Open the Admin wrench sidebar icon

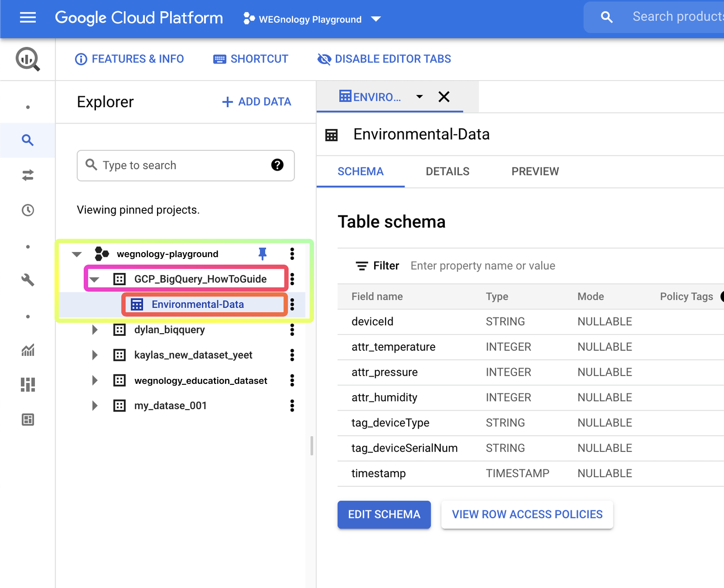pyautogui.click(x=28, y=280)
